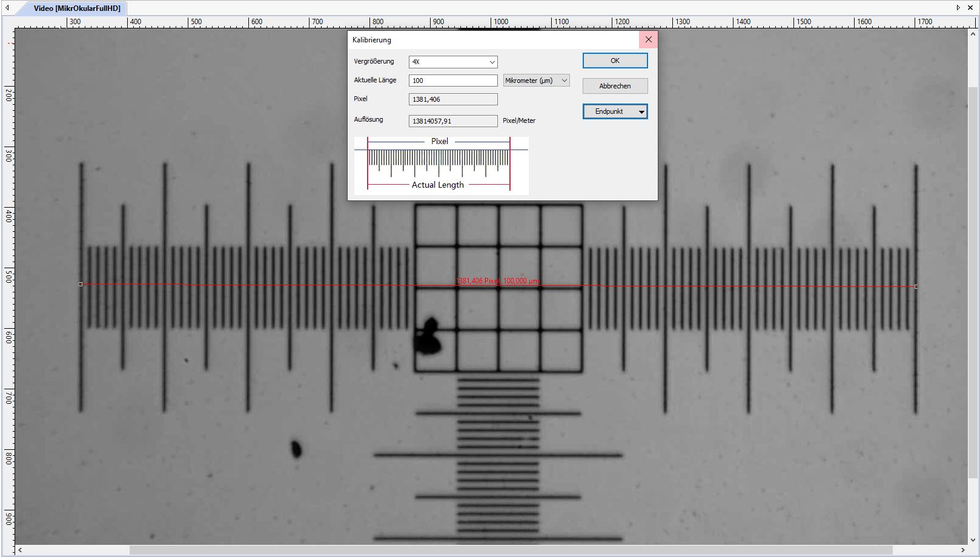The height and width of the screenshot is (557, 980).
Task: Click the horizontal scrollbar left arrow
Action: [x=20, y=550]
